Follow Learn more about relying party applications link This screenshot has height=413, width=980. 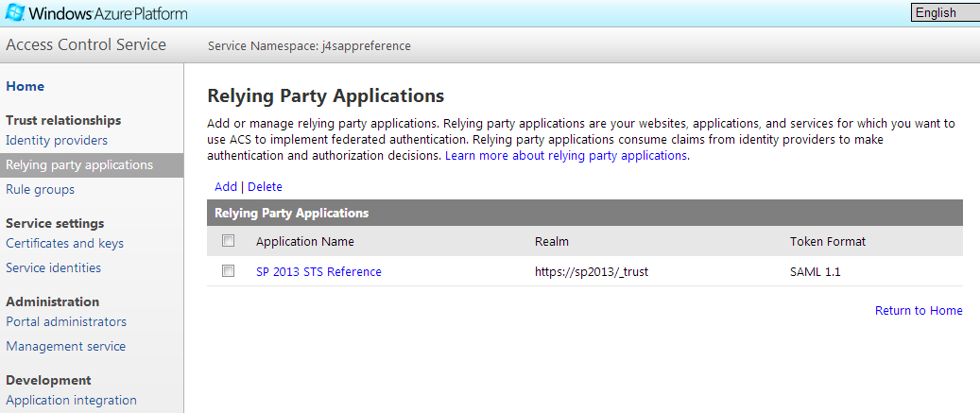coord(566,156)
